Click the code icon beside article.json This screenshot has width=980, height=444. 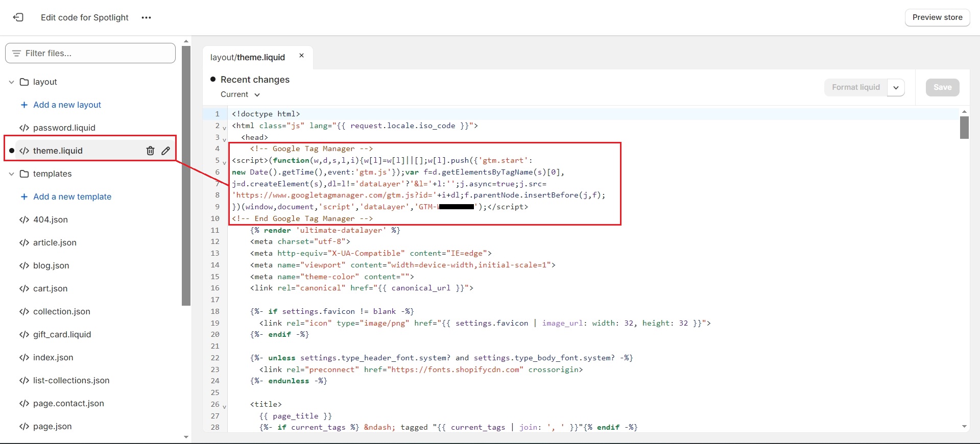click(24, 242)
